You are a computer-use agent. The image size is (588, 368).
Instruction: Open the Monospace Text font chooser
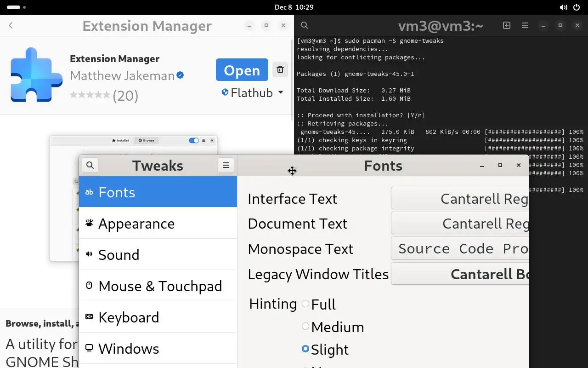click(x=460, y=249)
